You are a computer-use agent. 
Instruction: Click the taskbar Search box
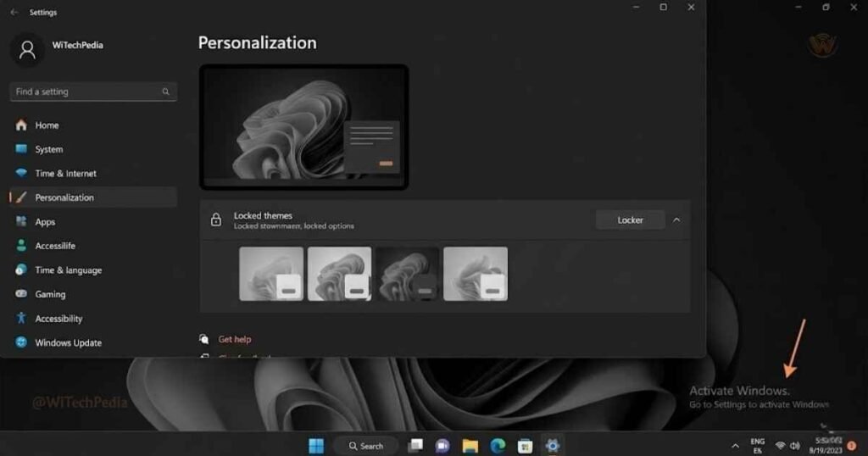366,446
